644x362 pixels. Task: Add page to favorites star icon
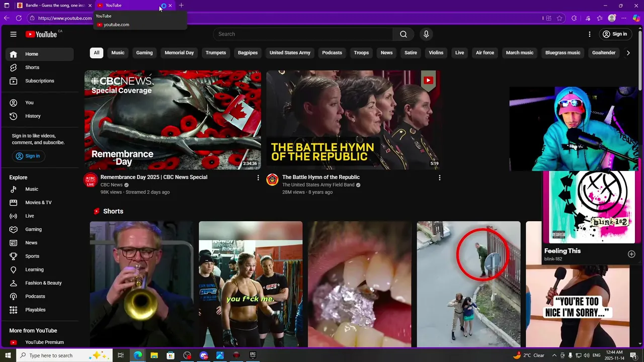coord(559,18)
